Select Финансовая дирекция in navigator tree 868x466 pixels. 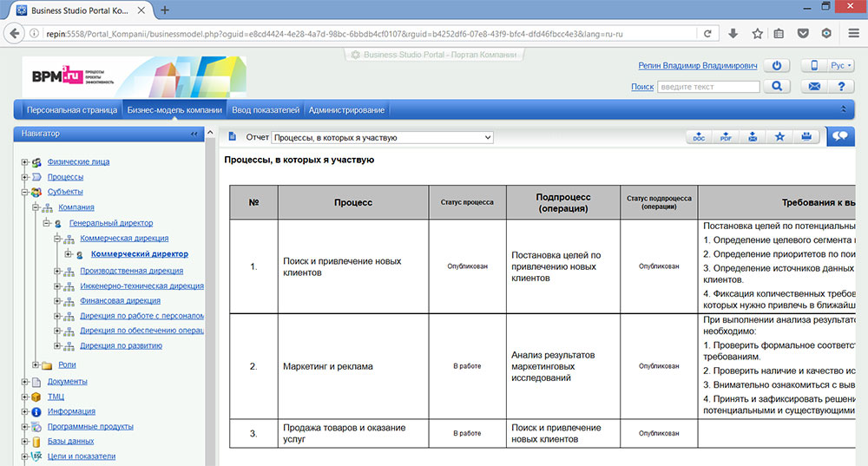click(x=119, y=301)
